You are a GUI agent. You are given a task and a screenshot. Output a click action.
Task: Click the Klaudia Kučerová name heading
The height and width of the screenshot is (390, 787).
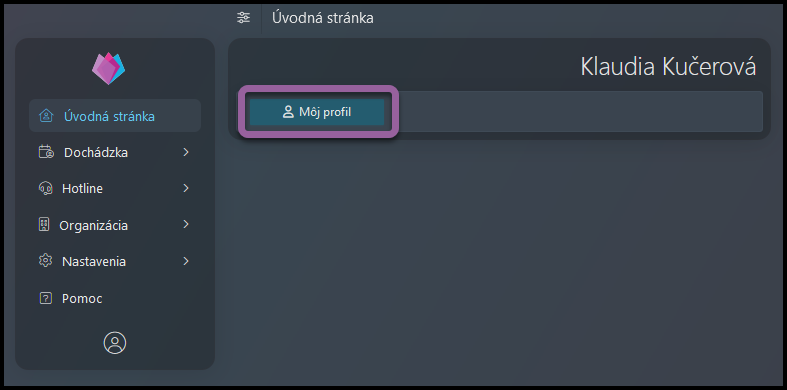(x=668, y=67)
